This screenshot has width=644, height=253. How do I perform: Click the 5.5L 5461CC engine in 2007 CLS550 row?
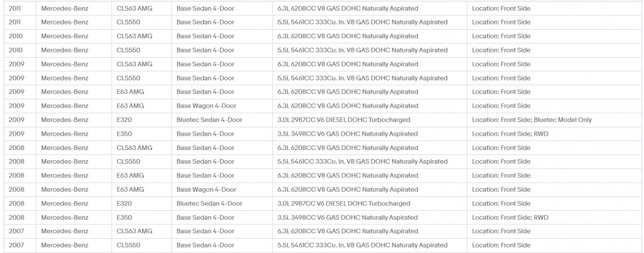pyautogui.click(x=363, y=245)
